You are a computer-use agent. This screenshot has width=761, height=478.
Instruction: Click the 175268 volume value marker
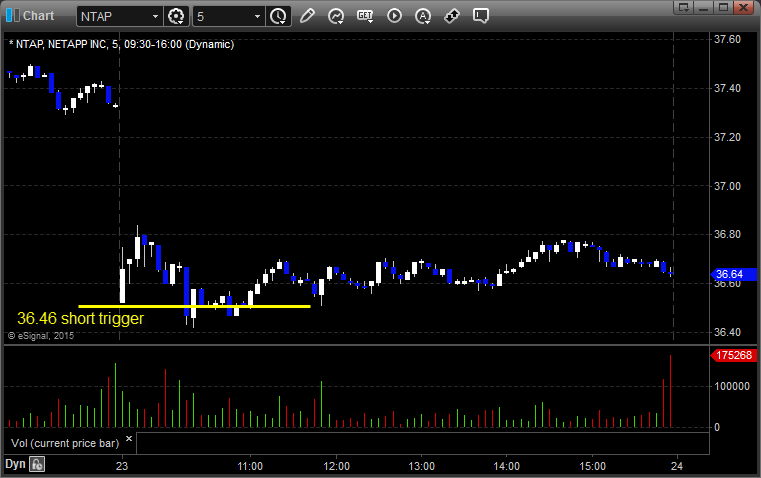[733, 355]
